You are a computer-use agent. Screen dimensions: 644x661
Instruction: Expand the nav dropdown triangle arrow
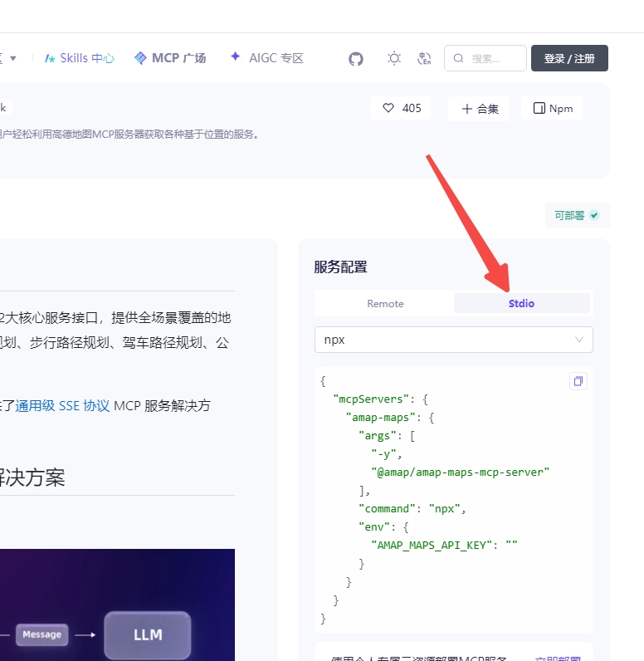click(13, 58)
